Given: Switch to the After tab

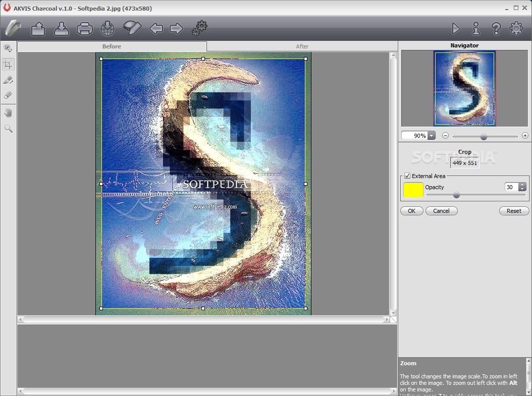Looking at the screenshot, I should click(x=302, y=46).
